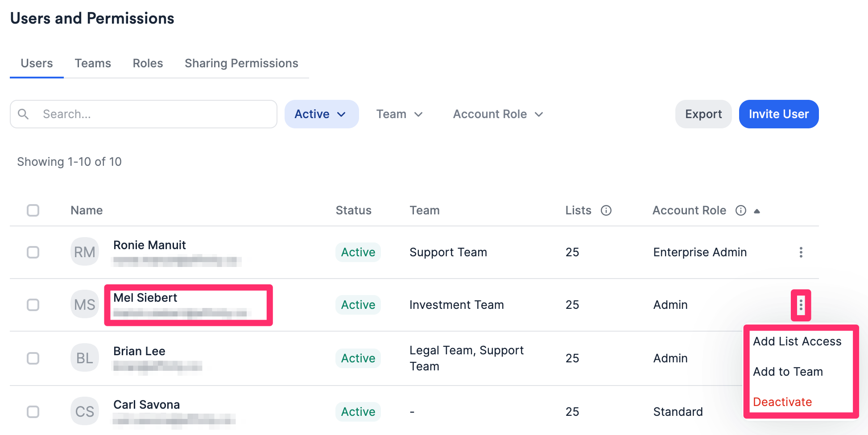Toggle the select-all checkbox in header
Viewport: 868px width, 435px height.
click(x=33, y=210)
